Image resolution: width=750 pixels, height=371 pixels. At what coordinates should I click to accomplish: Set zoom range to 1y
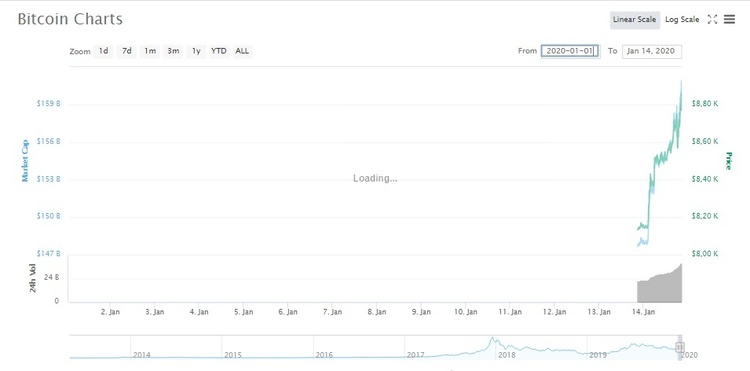coord(196,51)
